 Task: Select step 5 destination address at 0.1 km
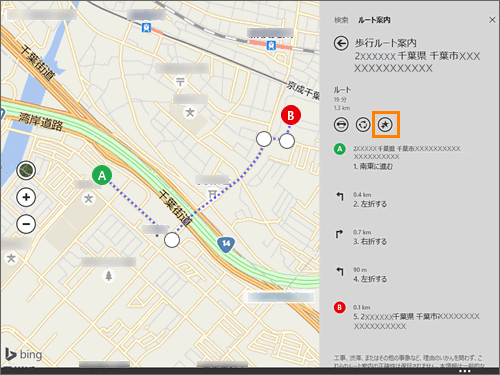point(417,321)
